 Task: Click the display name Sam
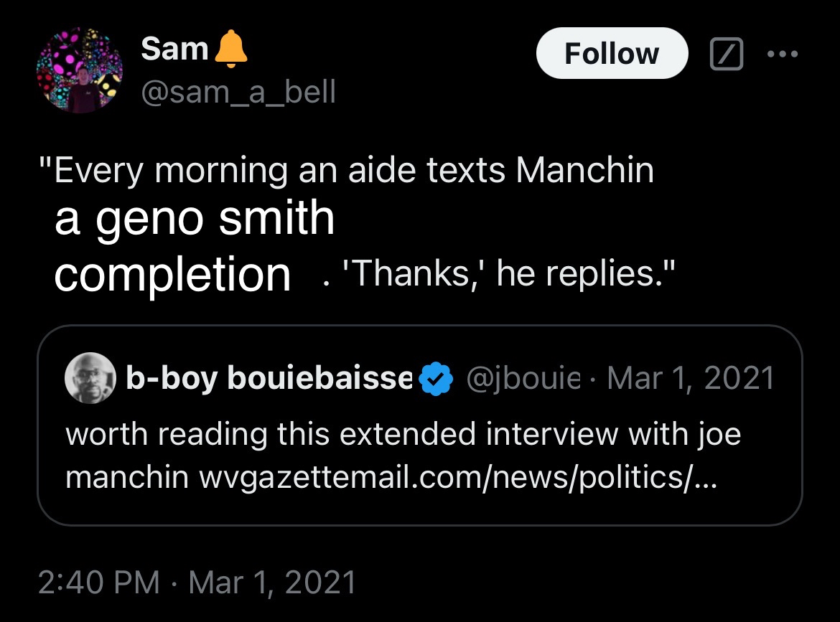click(x=174, y=49)
